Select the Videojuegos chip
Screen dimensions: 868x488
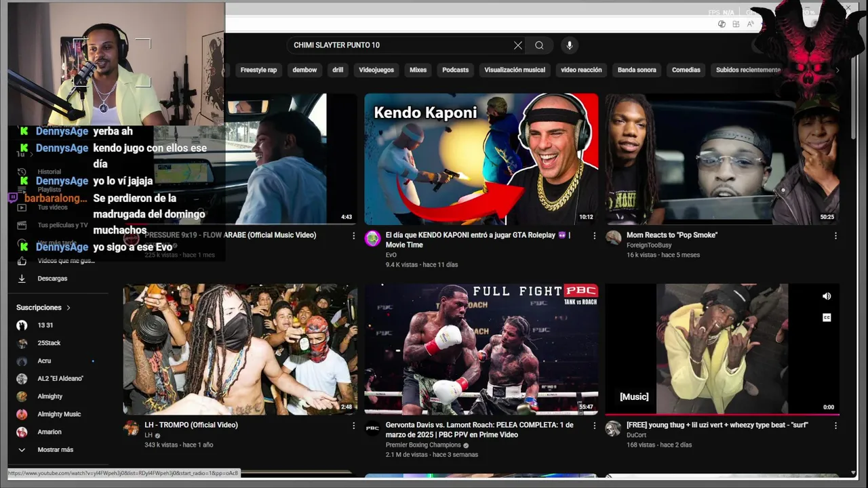coord(376,70)
